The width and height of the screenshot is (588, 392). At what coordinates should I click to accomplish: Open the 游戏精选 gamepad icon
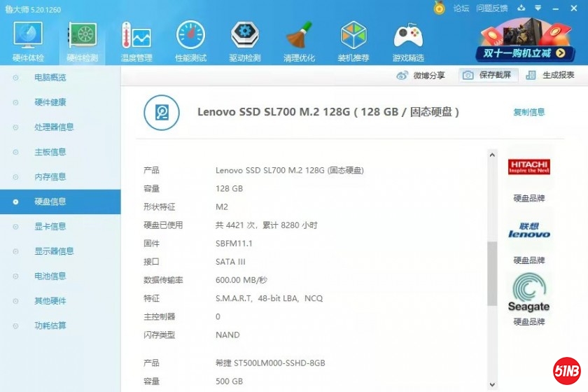408,41
